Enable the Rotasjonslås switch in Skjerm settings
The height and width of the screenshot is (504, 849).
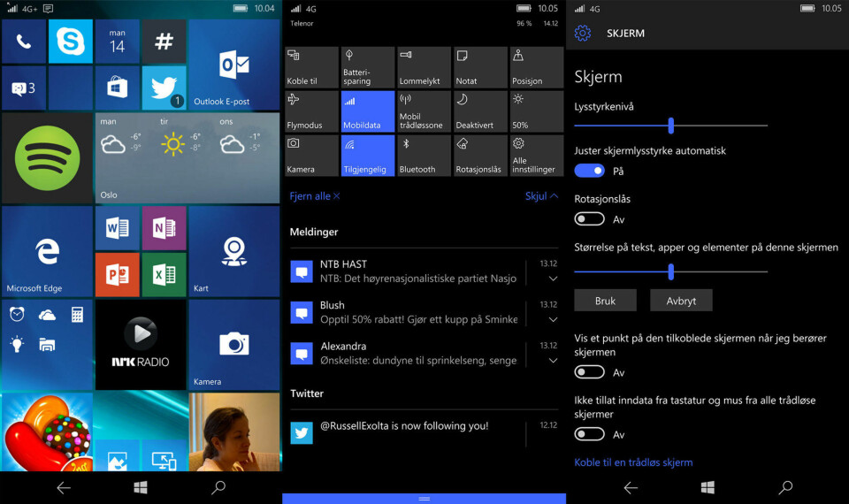(x=589, y=219)
